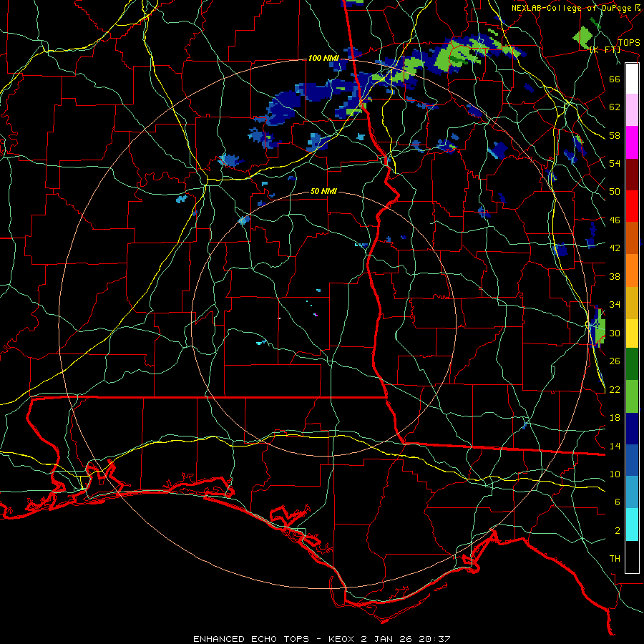Select the light blue swatch on the scale
This screenshot has height=644, width=644.
tap(632, 492)
